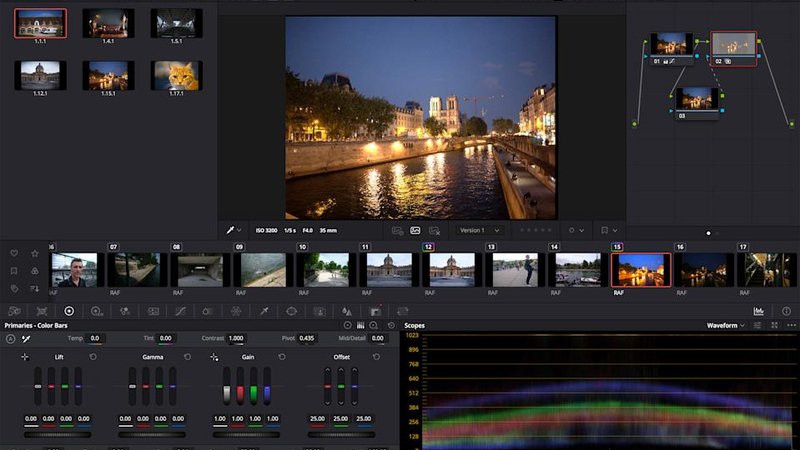Reset all Primaries adjustments
Screen dimensions: 800x450
391,325
